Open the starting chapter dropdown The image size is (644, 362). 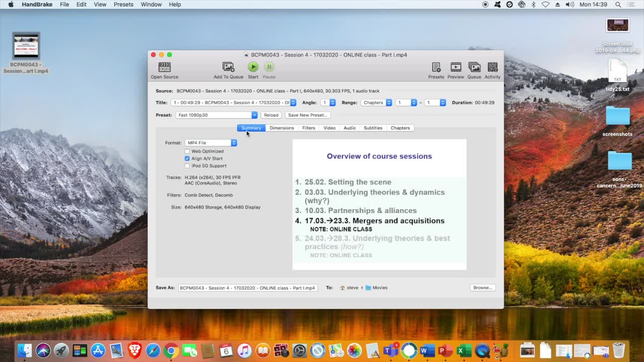point(407,103)
